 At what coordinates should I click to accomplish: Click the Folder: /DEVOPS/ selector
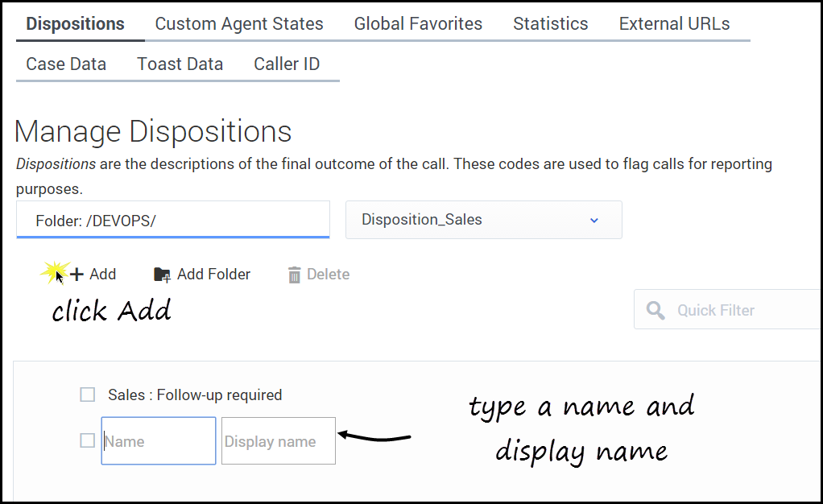click(172, 220)
